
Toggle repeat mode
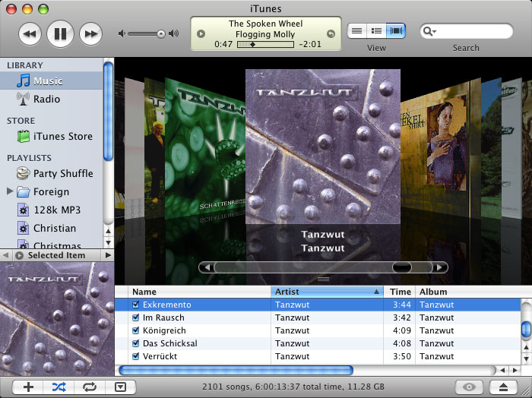(x=90, y=387)
